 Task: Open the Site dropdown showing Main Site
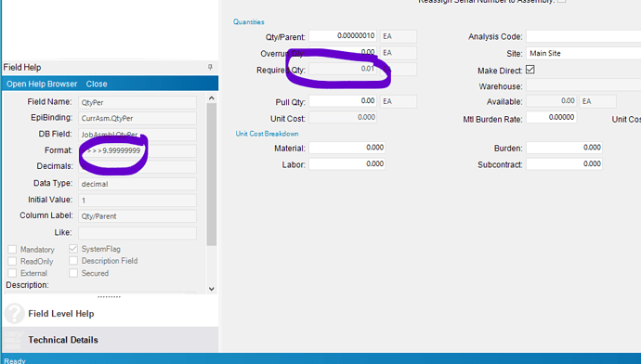[x=583, y=53]
